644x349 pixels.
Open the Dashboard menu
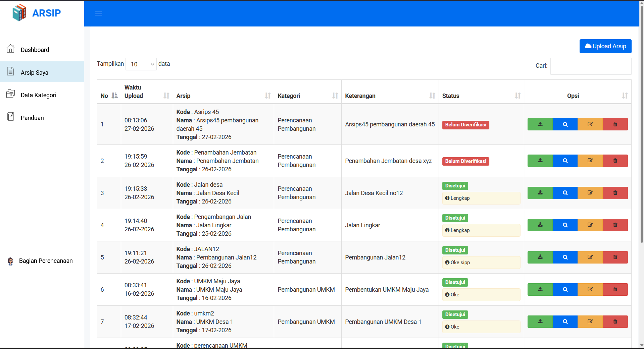point(42,50)
